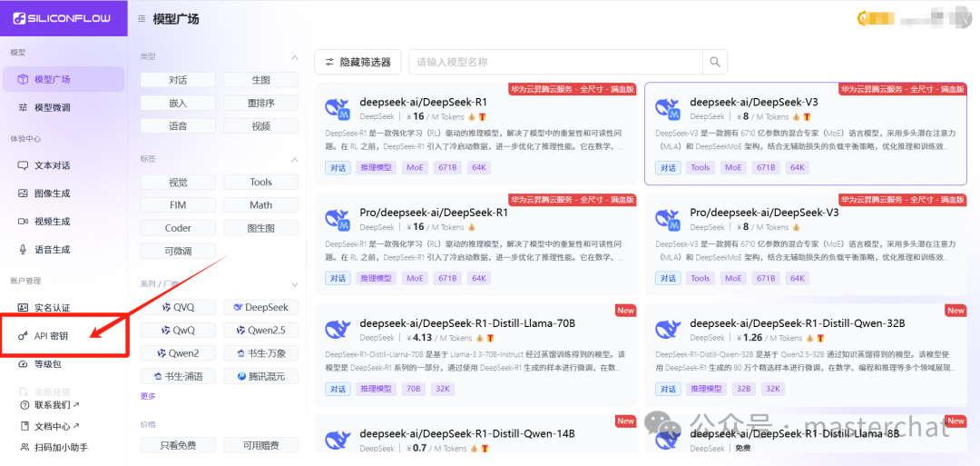Image resolution: width=980 pixels, height=466 pixels.
Task: Open the deepseek-ai/DeepSeek-V3 model card title
Action: [x=754, y=103]
